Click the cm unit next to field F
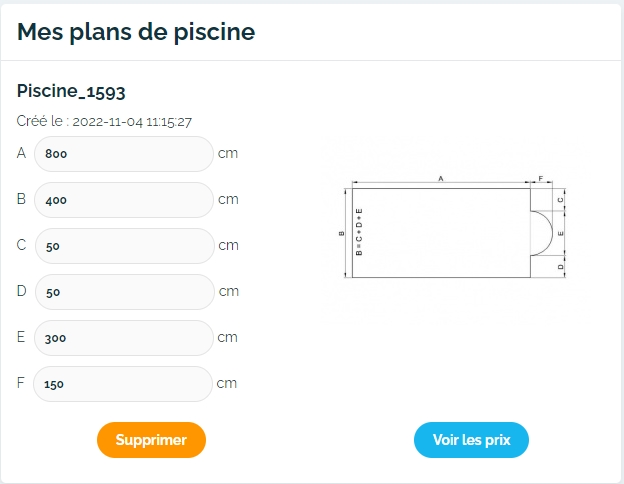The image size is (624, 484). [228, 384]
